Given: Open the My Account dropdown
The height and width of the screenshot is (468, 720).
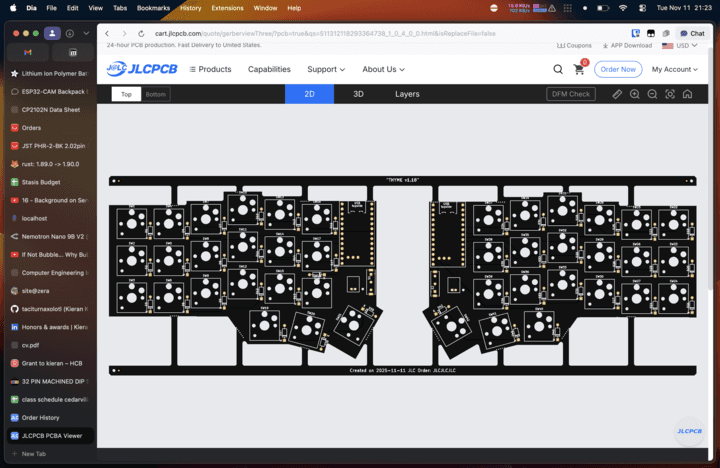Looking at the screenshot, I should (x=675, y=69).
